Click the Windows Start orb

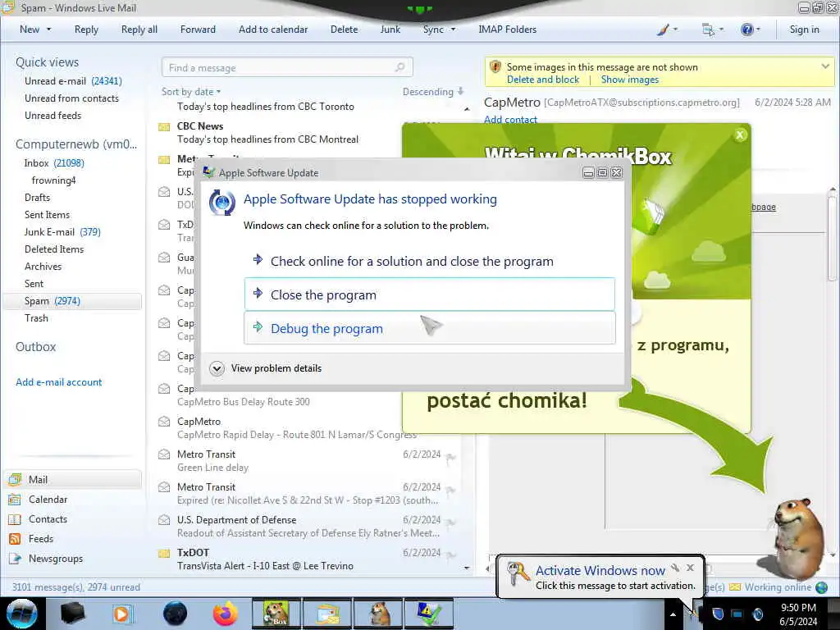[22, 614]
